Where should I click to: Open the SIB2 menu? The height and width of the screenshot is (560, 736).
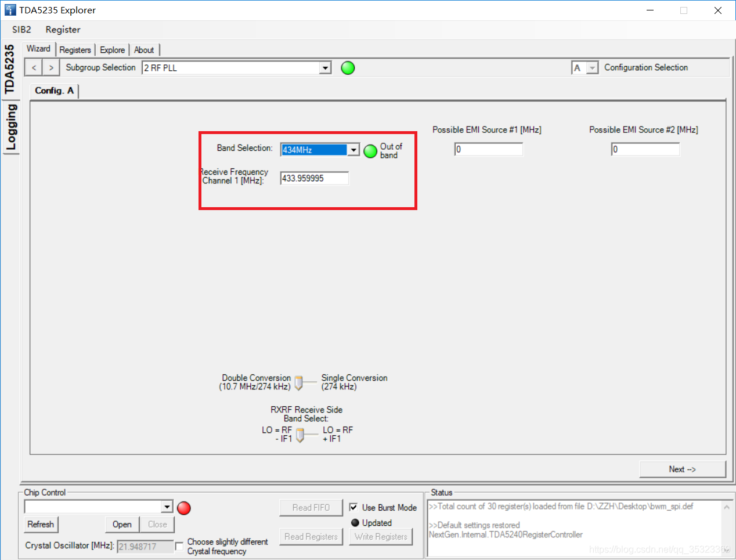tap(21, 30)
